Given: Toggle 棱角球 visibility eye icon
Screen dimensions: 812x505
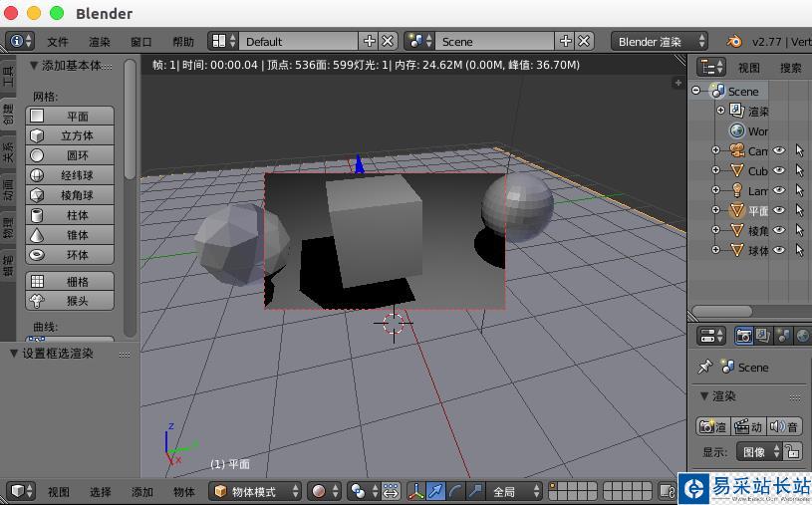Looking at the screenshot, I should pyautogui.click(x=779, y=230).
